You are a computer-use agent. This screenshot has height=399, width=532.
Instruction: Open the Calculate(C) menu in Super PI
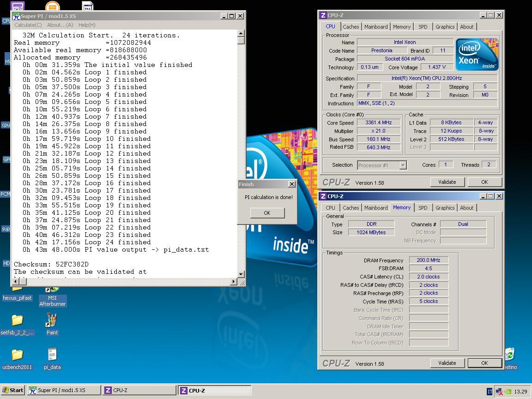(28, 25)
